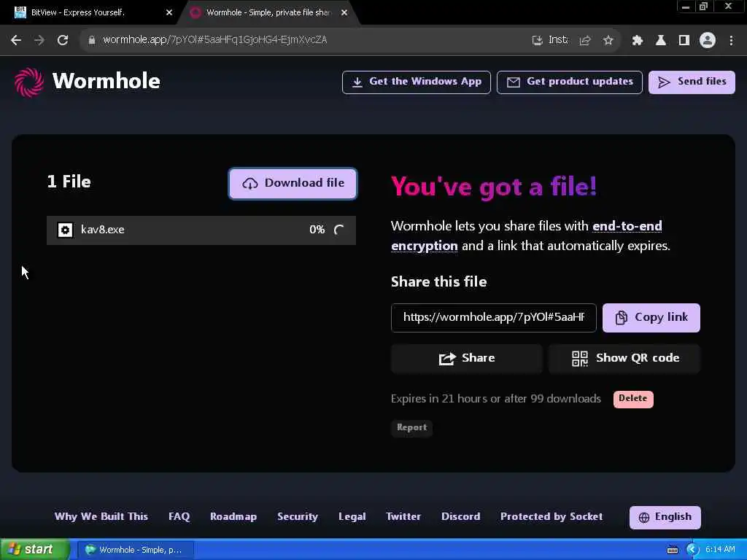Open the extensions puzzle icon
This screenshot has width=747, height=560.
tap(637, 40)
